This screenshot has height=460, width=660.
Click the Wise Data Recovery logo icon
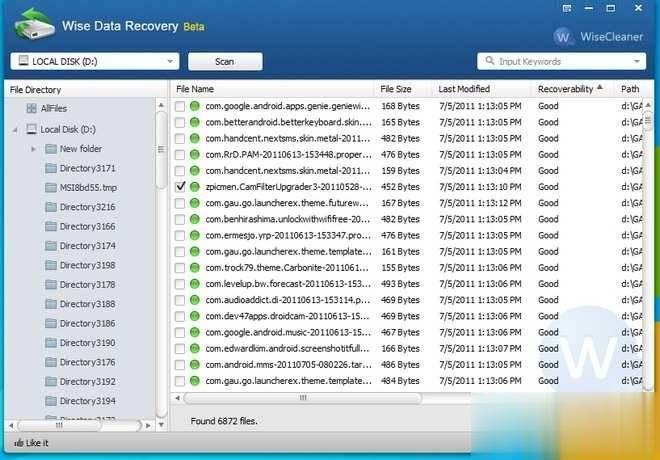[x=34, y=24]
